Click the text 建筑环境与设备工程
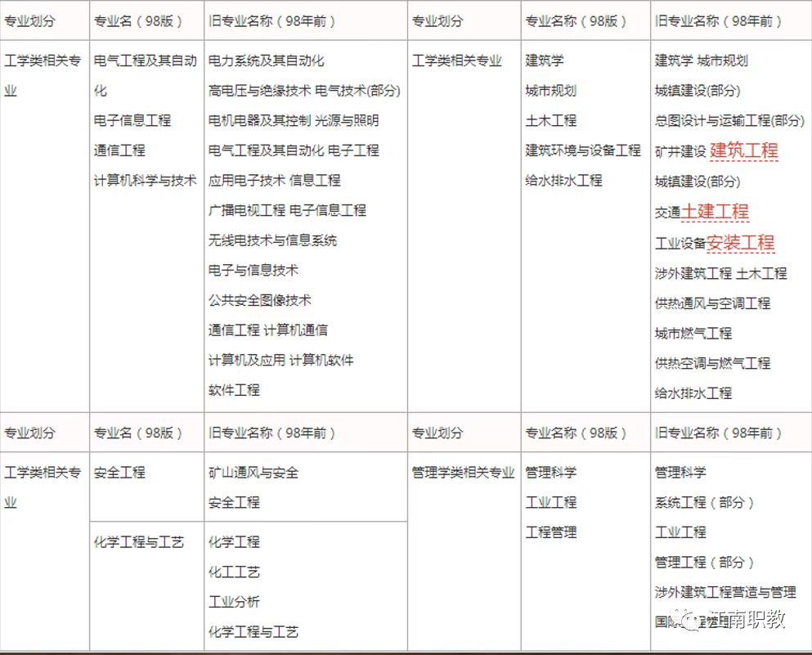This screenshot has width=812, height=655. pyautogui.click(x=583, y=150)
